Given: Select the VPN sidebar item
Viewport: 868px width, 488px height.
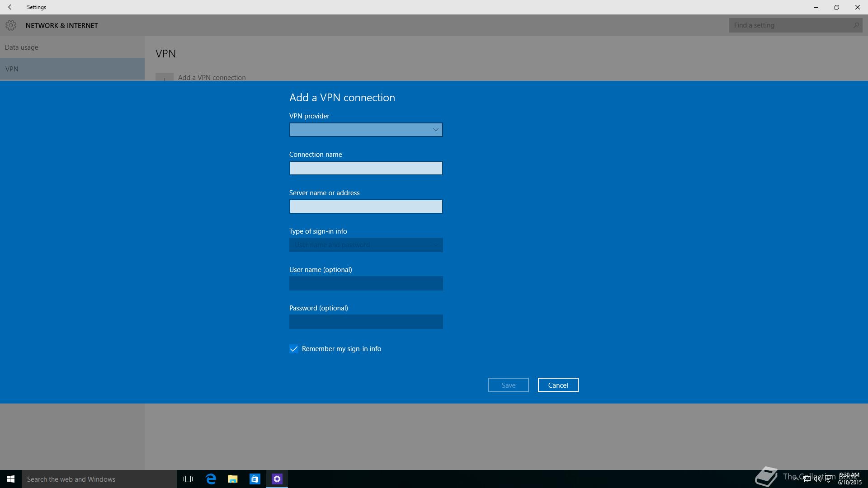Looking at the screenshot, I should pyautogui.click(x=12, y=69).
